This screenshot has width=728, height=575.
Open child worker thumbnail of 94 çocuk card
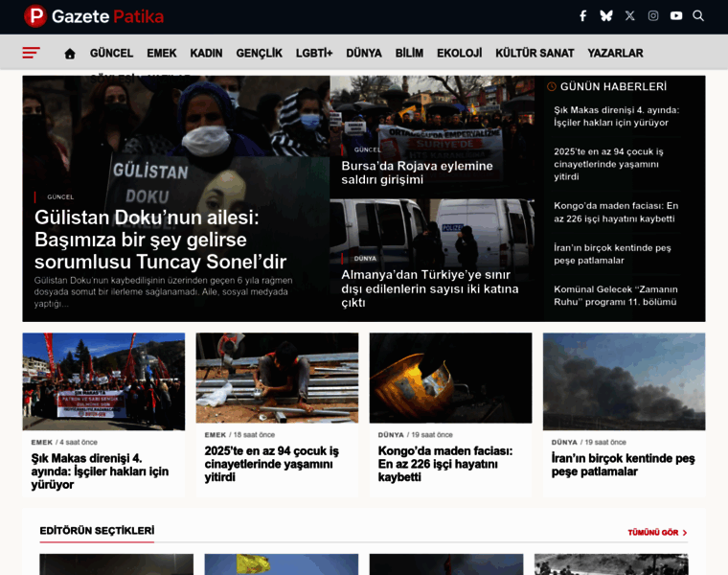277,378
